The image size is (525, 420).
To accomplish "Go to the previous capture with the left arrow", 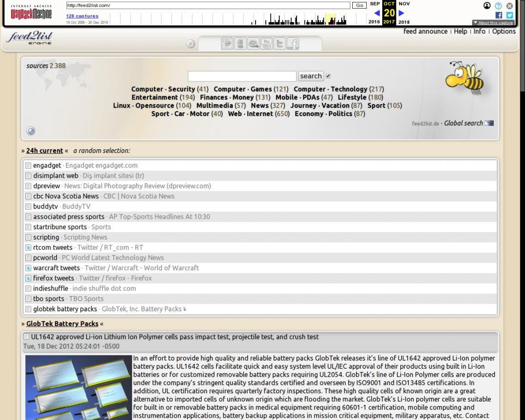I will (377, 13).
